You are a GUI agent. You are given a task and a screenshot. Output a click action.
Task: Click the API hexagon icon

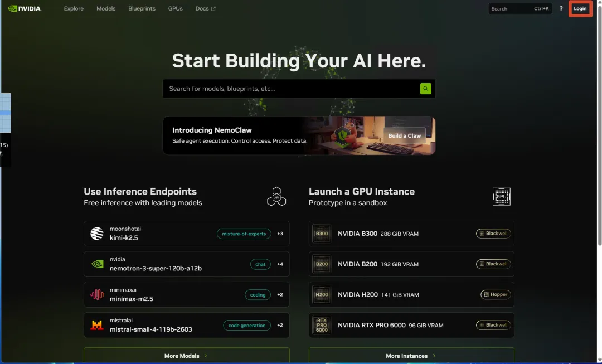point(276,197)
